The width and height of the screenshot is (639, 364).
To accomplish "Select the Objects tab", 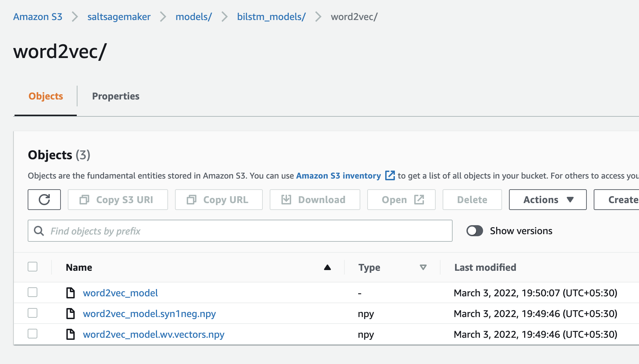I will pyautogui.click(x=46, y=96).
